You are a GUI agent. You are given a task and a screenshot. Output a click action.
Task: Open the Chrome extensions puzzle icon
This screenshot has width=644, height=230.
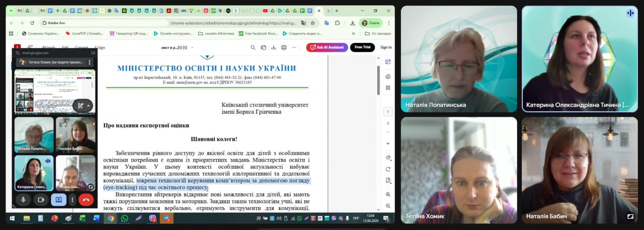pos(337,23)
